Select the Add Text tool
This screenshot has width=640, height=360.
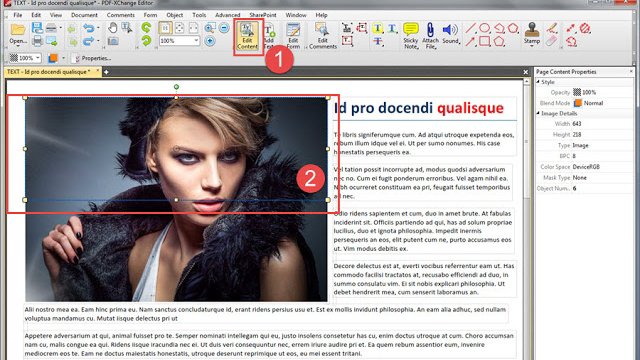click(x=269, y=36)
